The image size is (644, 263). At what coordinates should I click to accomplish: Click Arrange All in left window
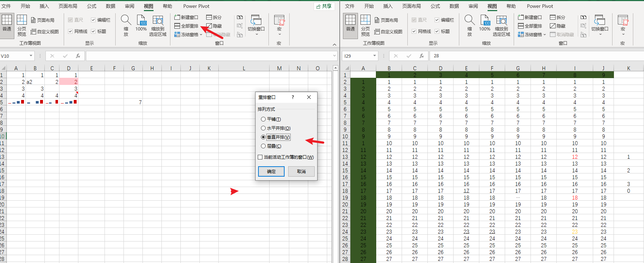click(x=186, y=26)
